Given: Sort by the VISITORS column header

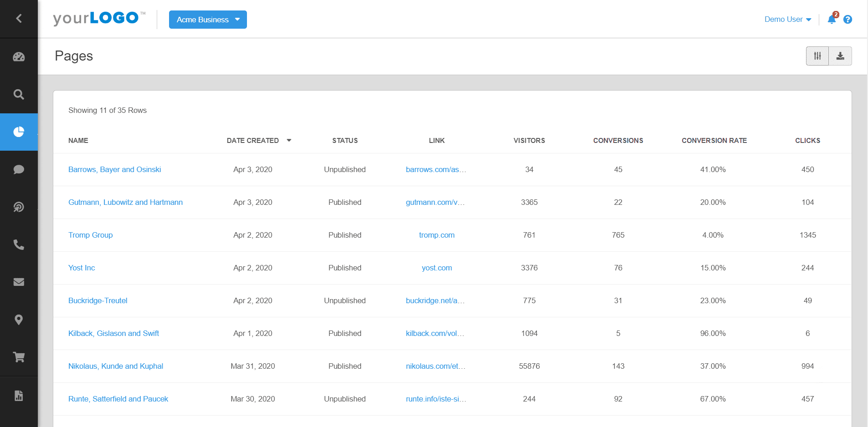Looking at the screenshot, I should coord(529,141).
